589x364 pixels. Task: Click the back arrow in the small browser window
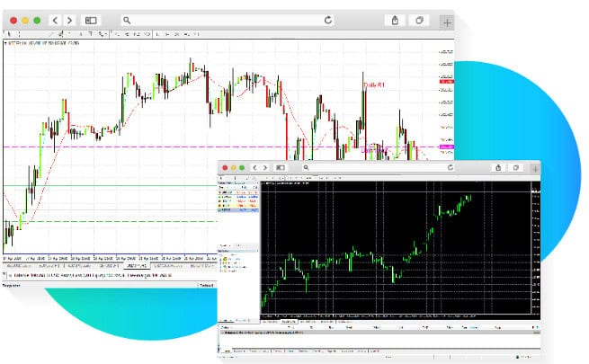tap(254, 168)
